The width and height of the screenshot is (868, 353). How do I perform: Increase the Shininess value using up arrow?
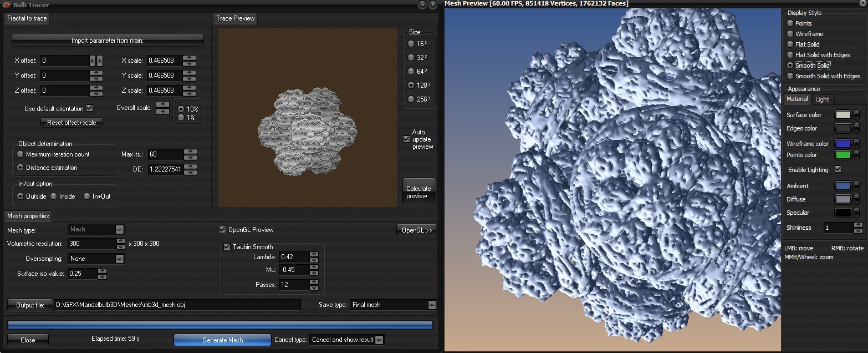click(x=858, y=225)
